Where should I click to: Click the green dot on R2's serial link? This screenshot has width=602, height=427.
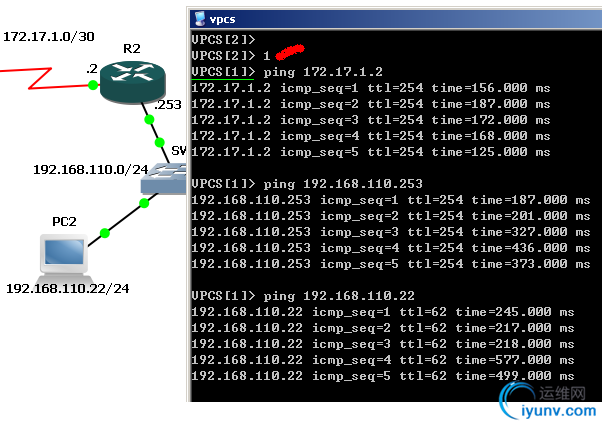tap(93, 85)
